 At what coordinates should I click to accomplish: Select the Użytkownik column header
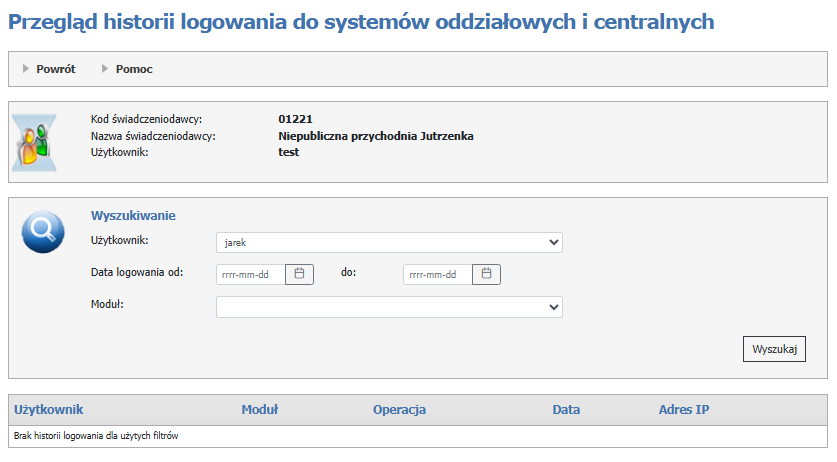(48, 409)
